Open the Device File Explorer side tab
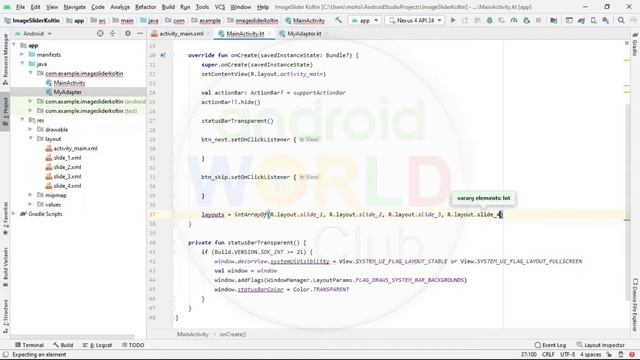This screenshot has width=640, height=360. 635,305
